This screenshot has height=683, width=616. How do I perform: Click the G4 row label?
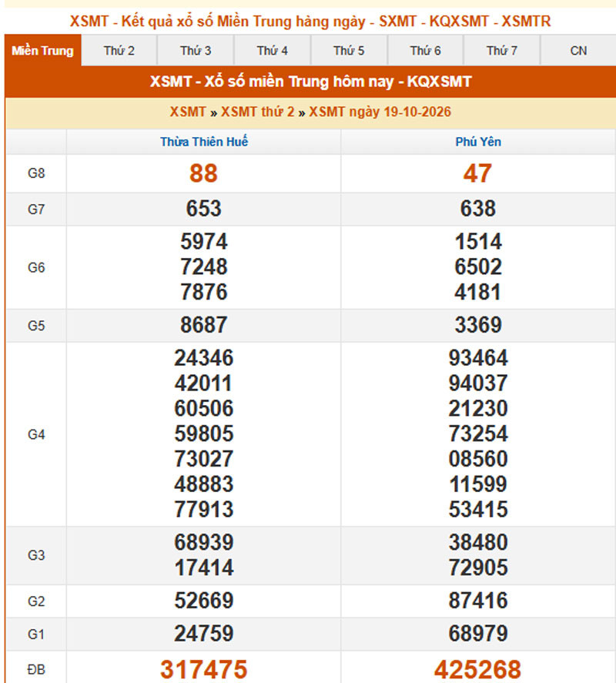36,434
